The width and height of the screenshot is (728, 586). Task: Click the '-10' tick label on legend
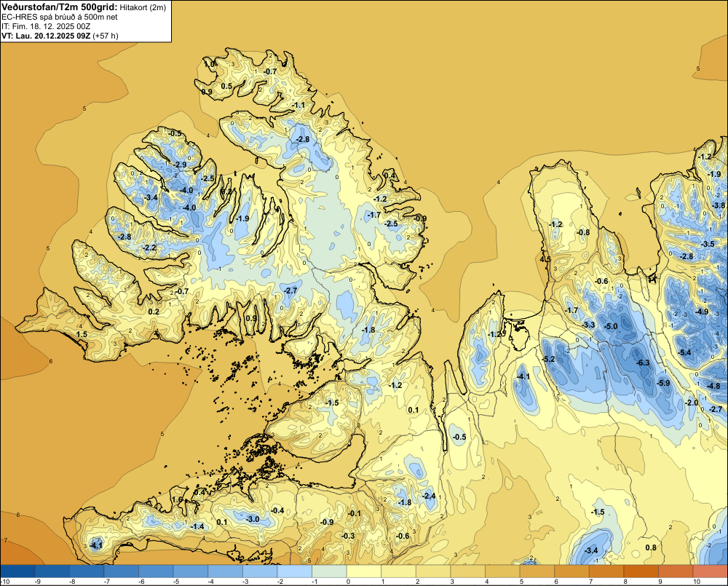(6, 582)
